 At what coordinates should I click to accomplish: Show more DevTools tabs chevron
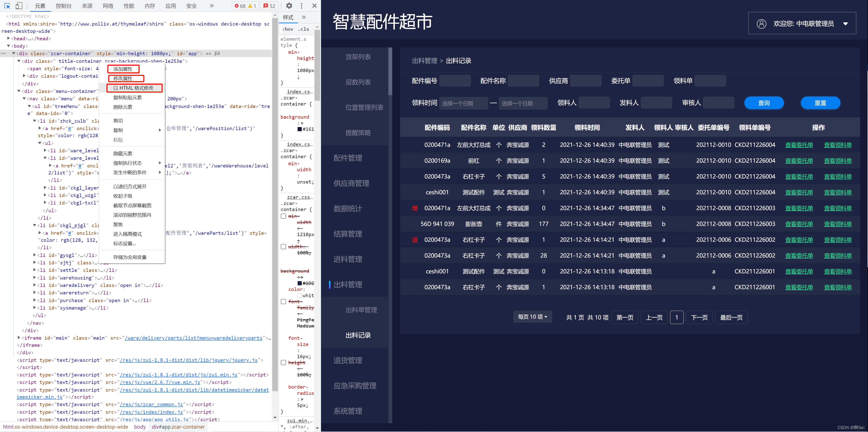pyautogui.click(x=212, y=6)
